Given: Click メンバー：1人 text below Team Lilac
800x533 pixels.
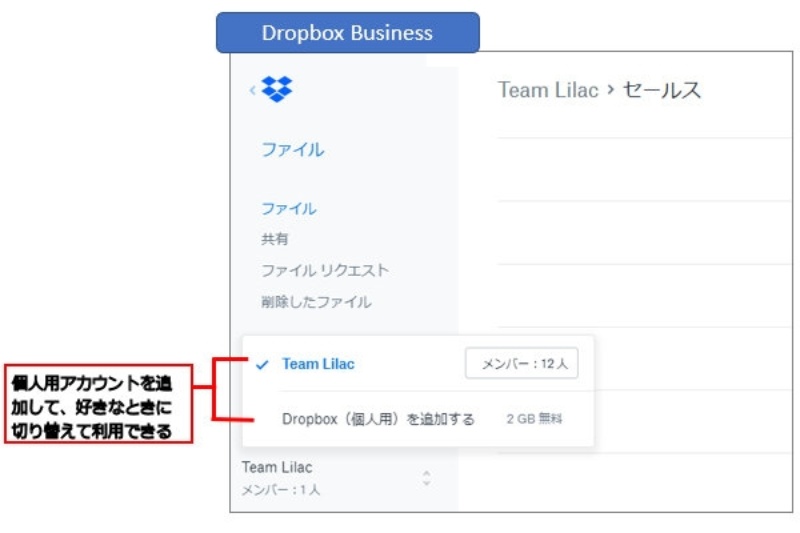Looking at the screenshot, I should [280, 491].
